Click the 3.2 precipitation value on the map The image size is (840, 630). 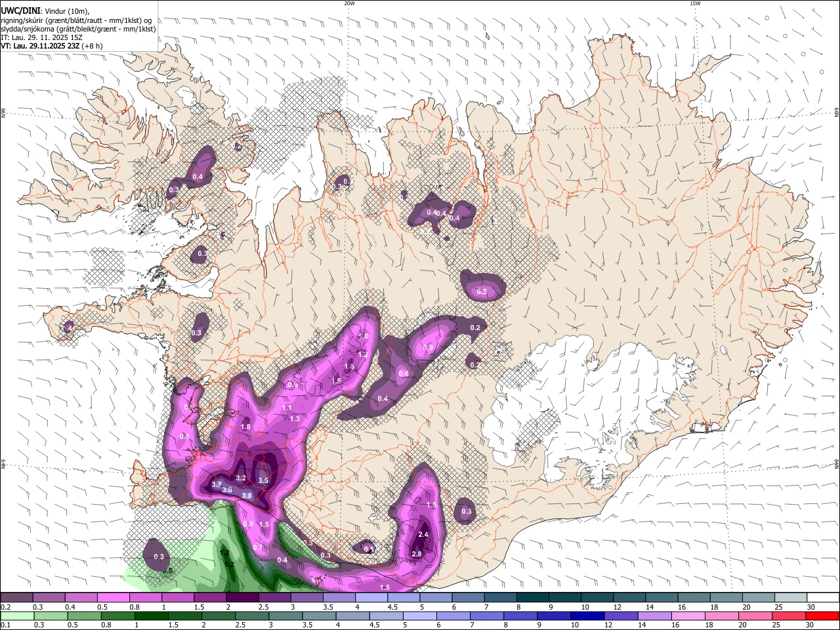(241, 478)
